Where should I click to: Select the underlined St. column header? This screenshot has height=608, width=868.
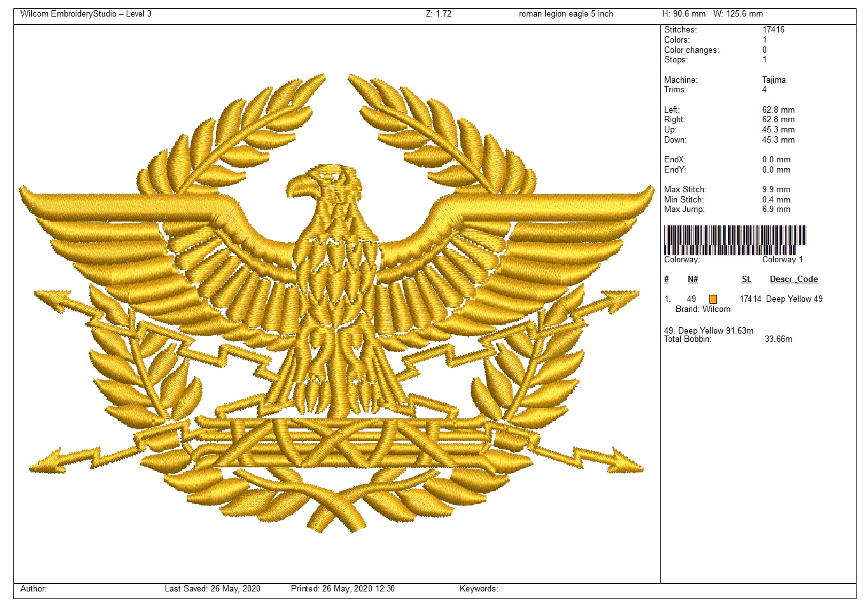click(746, 279)
